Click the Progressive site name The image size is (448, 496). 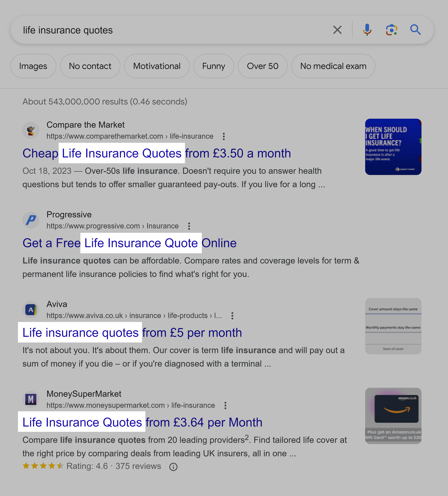69,215
